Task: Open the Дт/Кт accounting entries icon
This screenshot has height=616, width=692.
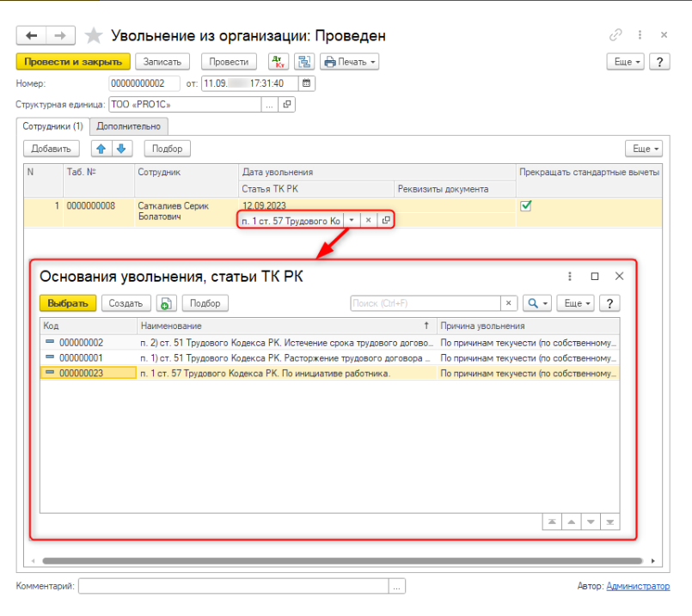Action: click(x=279, y=62)
